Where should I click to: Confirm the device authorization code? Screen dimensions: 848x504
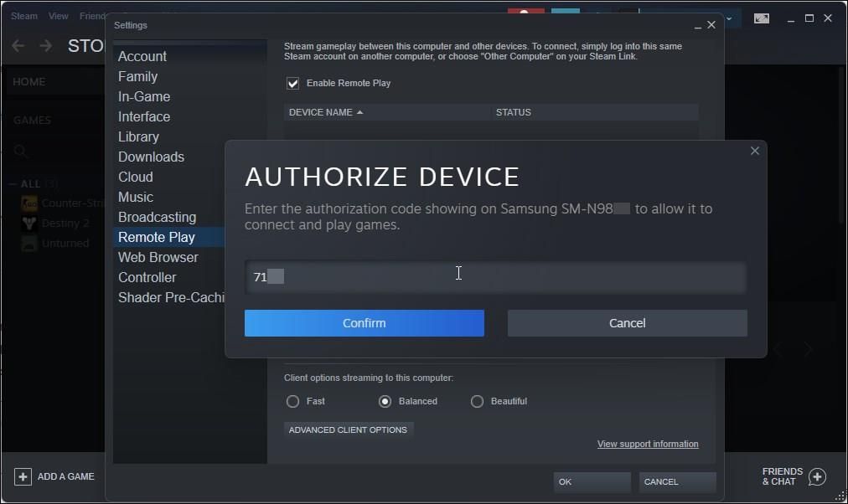[364, 323]
